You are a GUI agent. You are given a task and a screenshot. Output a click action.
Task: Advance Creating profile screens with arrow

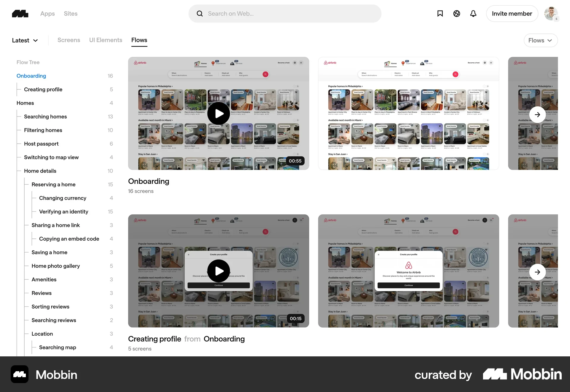tap(537, 272)
